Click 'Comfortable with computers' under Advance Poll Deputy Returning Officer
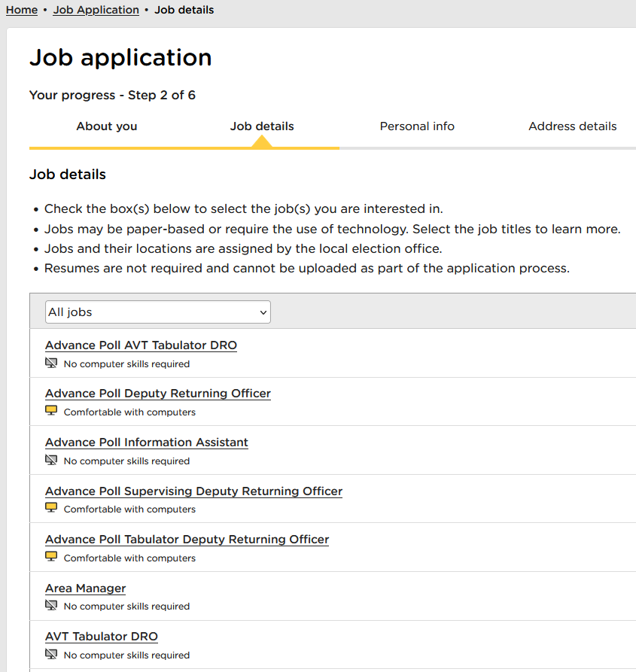Image resolution: width=636 pixels, height=672 pixels. [130, 412]
